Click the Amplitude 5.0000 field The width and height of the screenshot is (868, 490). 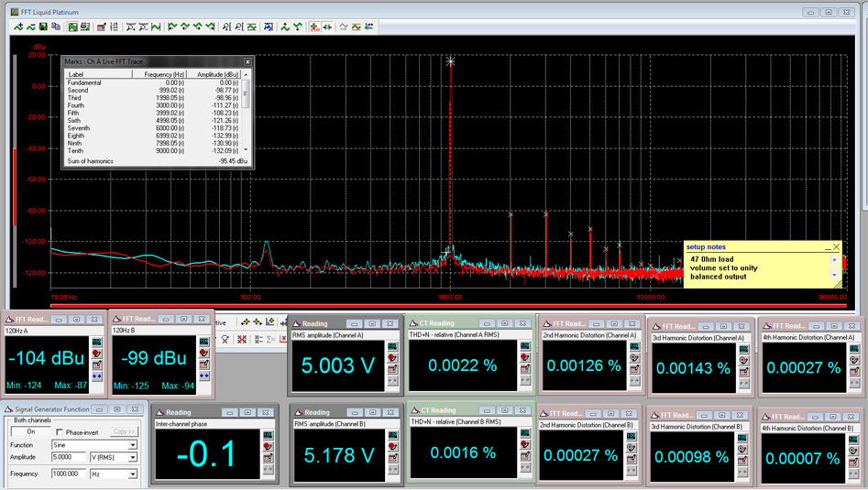pyautogui.click(x=69, y=457)
